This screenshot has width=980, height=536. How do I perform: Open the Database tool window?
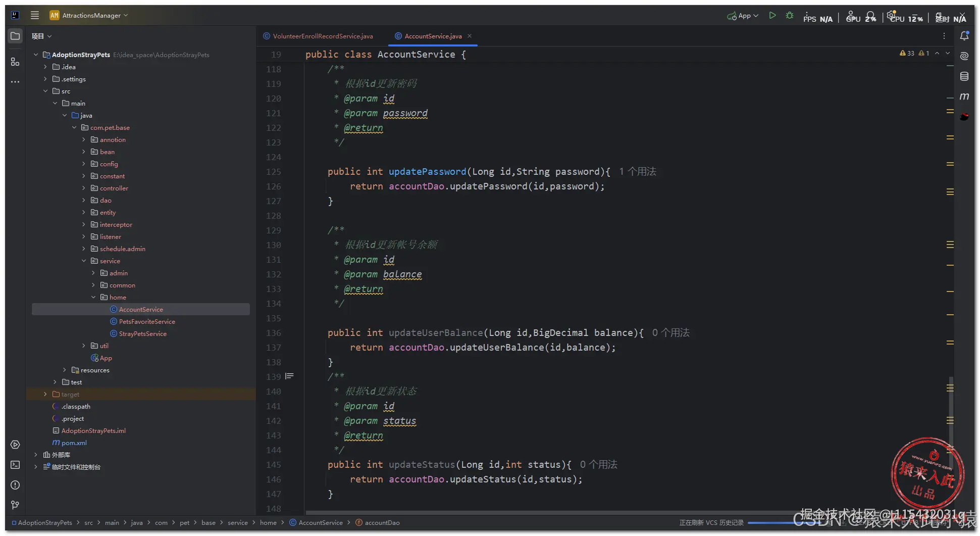tap(964, 76)
